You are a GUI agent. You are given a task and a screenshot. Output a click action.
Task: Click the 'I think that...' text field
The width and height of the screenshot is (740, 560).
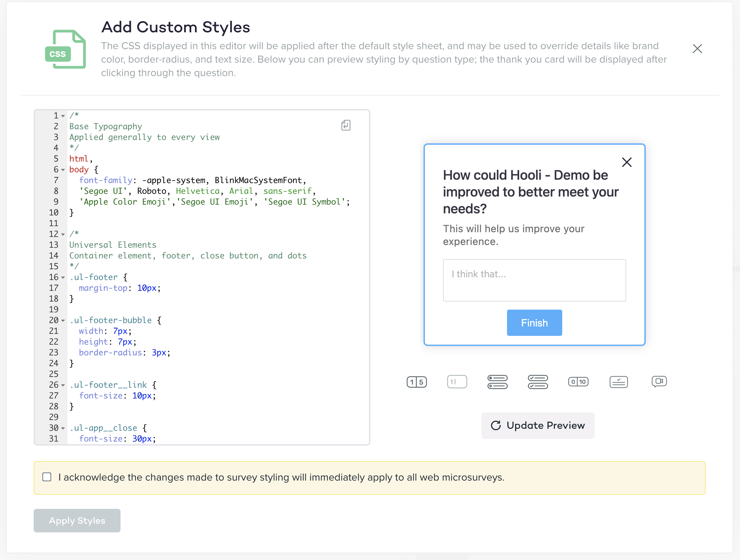tap(534, 280)
